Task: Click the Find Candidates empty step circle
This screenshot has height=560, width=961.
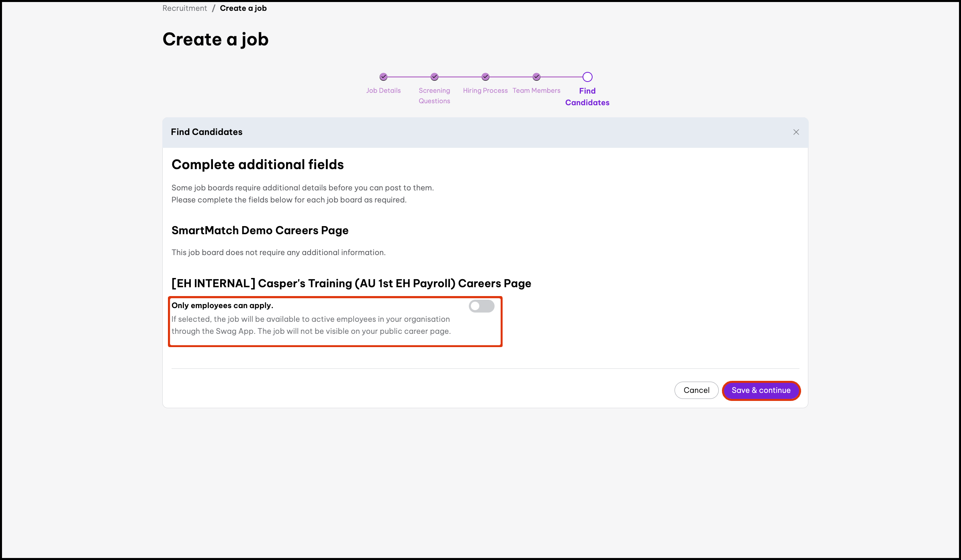Action: coord(587,77)
